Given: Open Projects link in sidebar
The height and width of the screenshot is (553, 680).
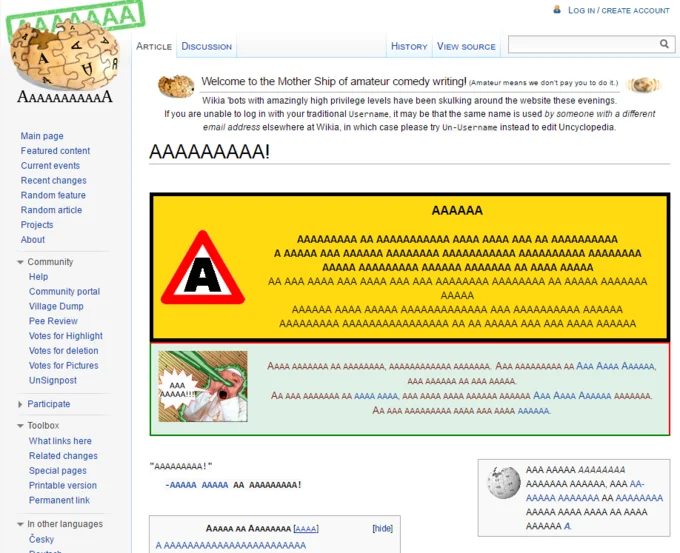Looking at the screenshot, I should click(x=37, y=225).
